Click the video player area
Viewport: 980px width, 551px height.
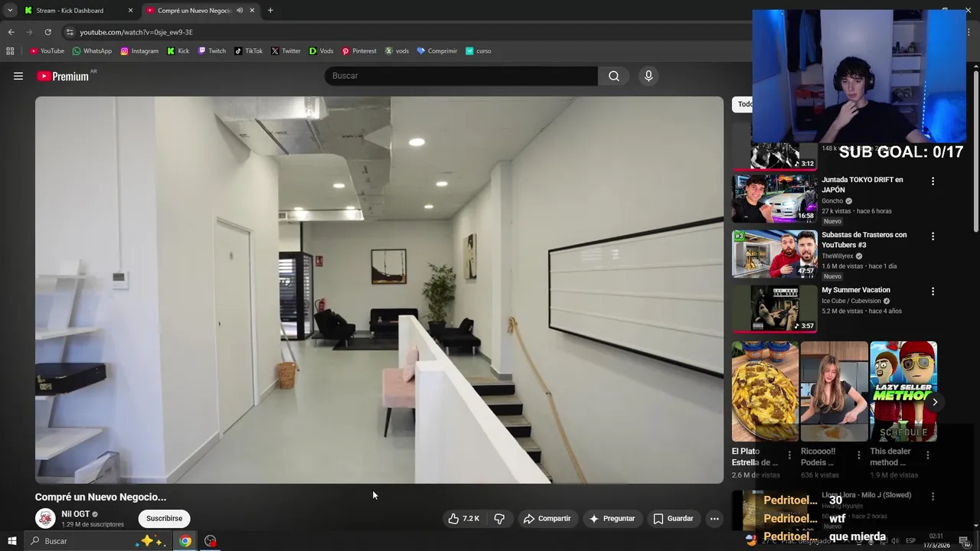click(379, 290)
